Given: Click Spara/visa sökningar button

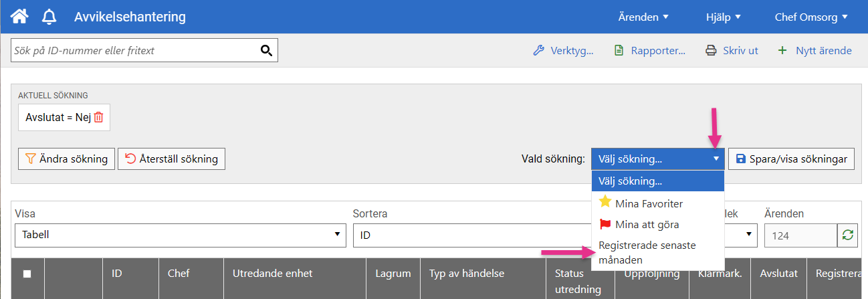Looking at the screenshot, I should coord(791,159).
